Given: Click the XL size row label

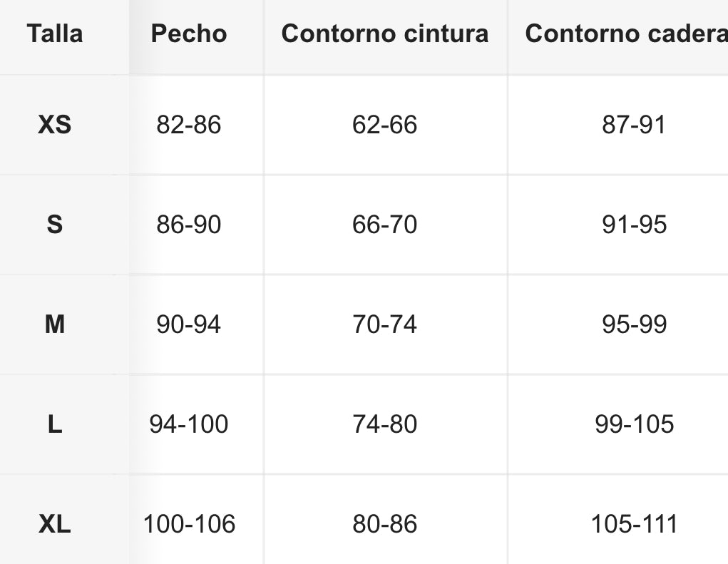Looking at the screenshot, I should click(55, 525).
